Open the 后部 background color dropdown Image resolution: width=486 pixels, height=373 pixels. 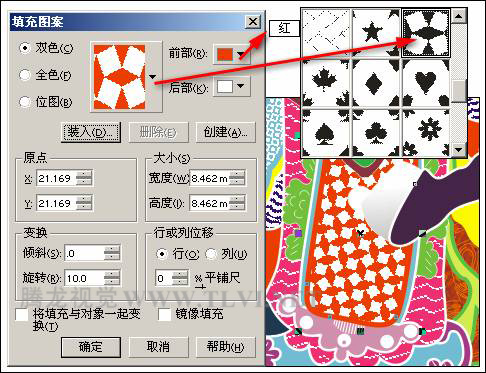(240, 86)
